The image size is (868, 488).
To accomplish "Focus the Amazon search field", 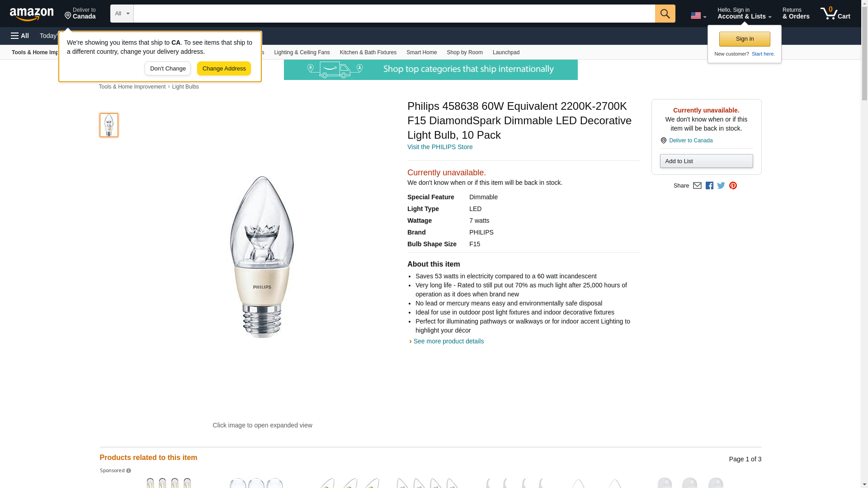I will point(394,14).
